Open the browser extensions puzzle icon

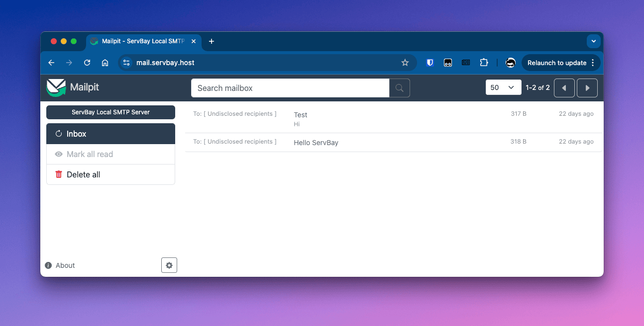click(484, 63)
